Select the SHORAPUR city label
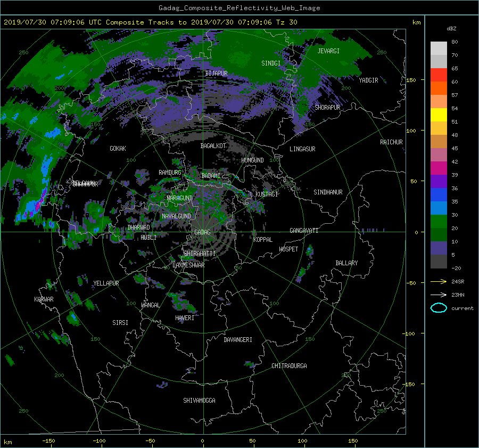Screen dimensions: 479x448 (327, 108)
